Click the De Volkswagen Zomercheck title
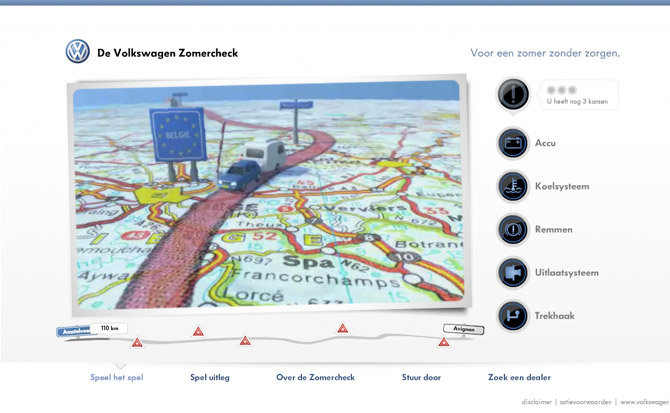Screen dimensions: 670x413 point(168,53)
